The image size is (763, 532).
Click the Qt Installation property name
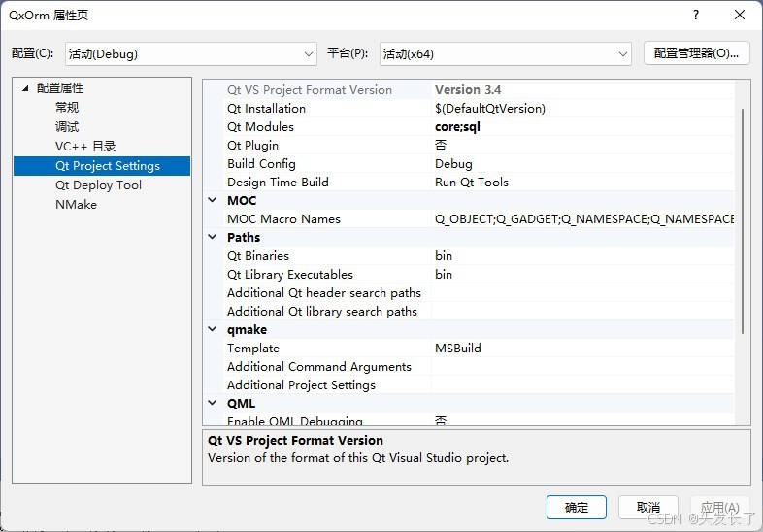point(266,109)
